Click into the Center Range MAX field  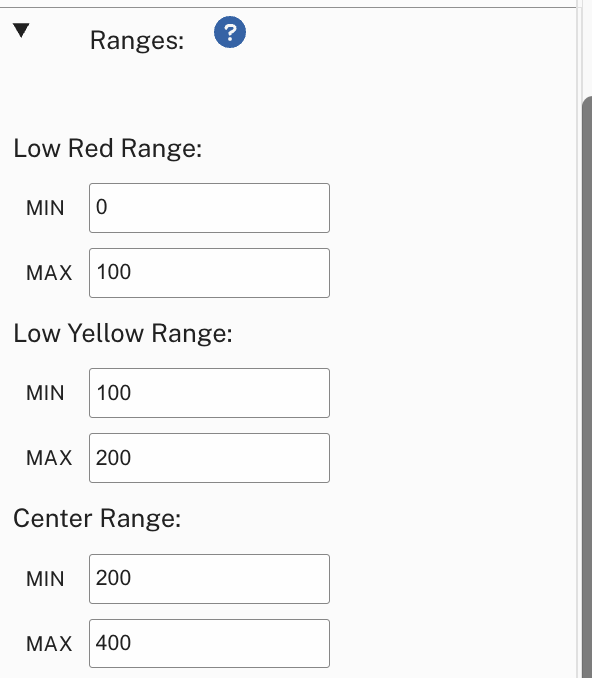pyautogui.click(x=209, y=643)
